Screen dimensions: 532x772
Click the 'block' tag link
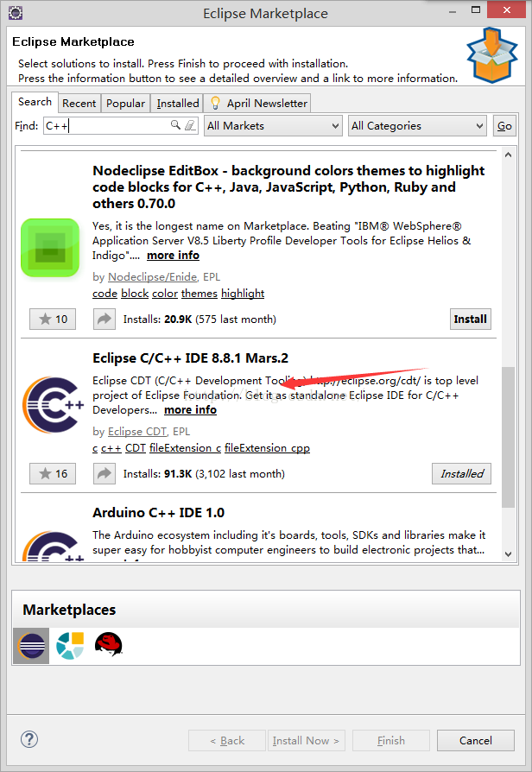tap(135, 294)
